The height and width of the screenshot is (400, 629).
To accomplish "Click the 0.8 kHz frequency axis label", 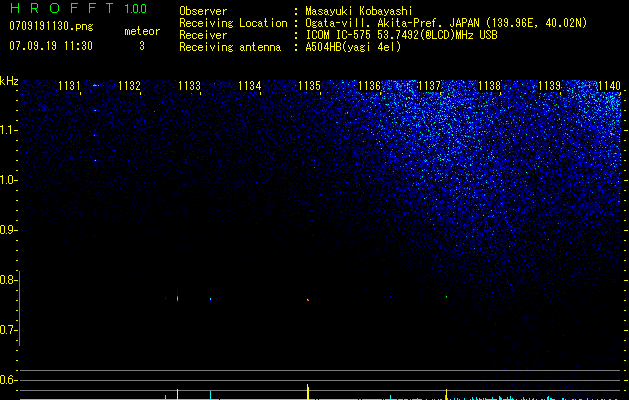I will (x=7, y=280).
